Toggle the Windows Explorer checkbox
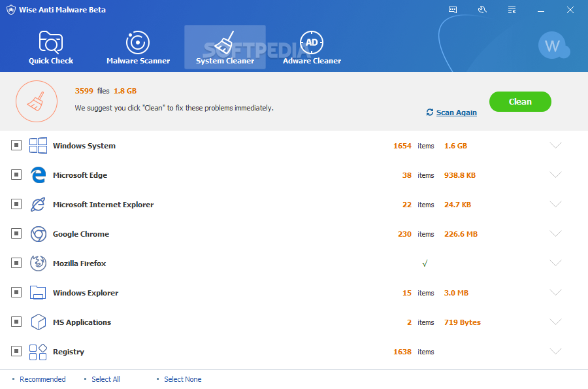 point(16,292)
